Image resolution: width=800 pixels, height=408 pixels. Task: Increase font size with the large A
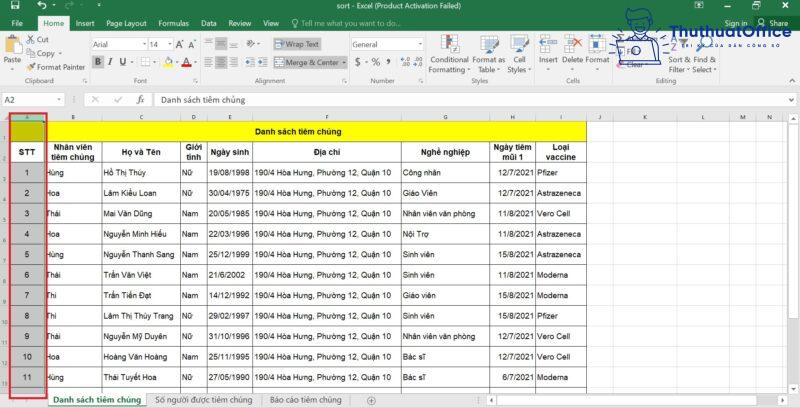[180, 44]
